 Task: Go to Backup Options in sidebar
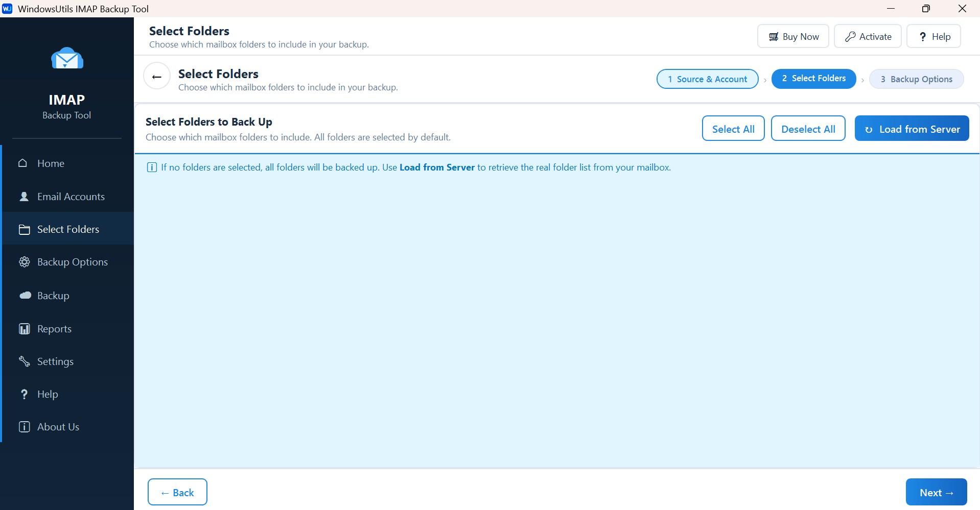point(68,262)
